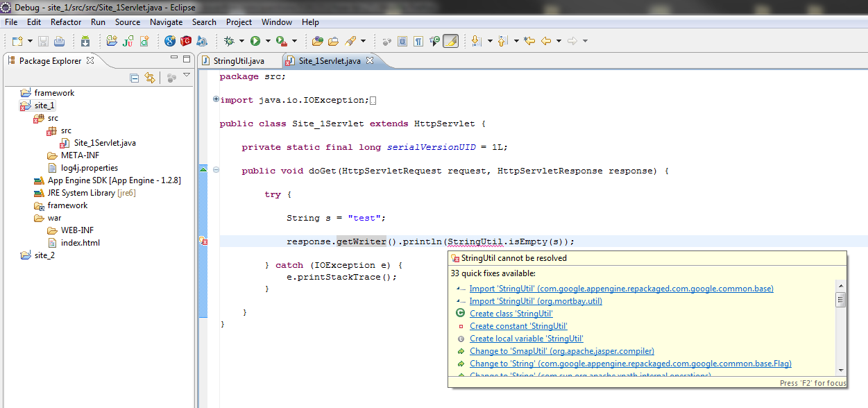The width and height of the screenshot is (868, 408).
Task: Switch to the StringUtil.java tab
Action: pyautogui.click(x=238, y=61)
